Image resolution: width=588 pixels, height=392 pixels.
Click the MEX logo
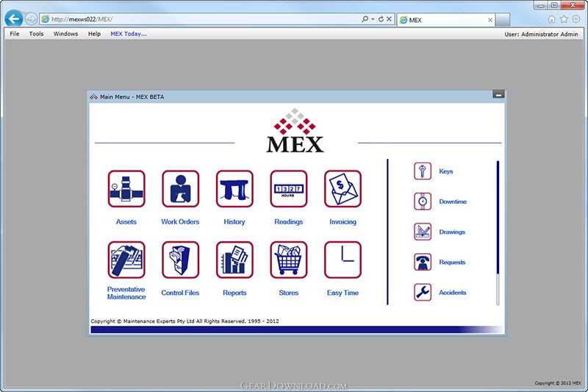[x=295, y=130]
